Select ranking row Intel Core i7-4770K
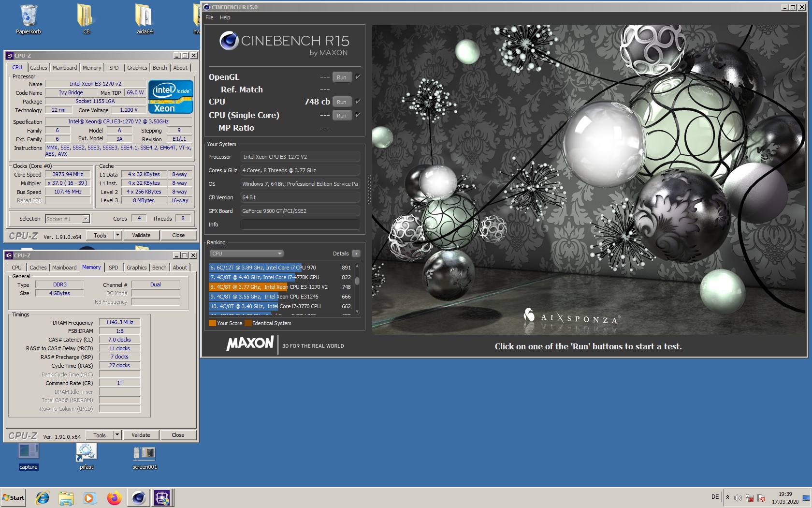Screen dimensions: 812x508 point(280,277)
